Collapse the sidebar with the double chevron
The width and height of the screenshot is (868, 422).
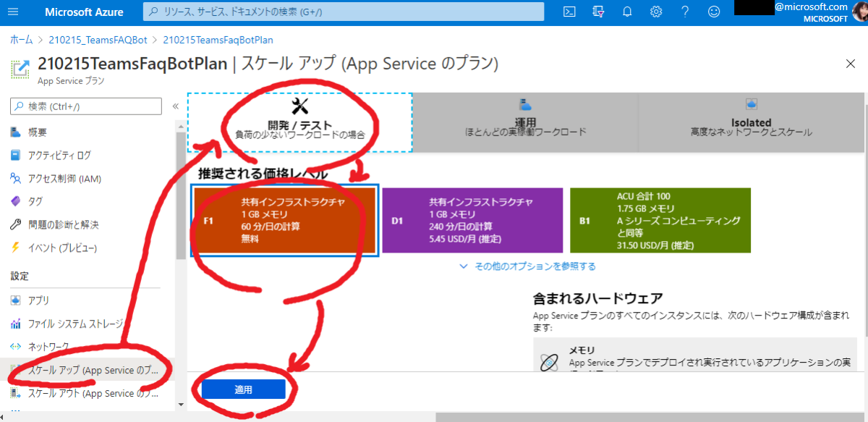pyautogui.click(x=175, y=106)
